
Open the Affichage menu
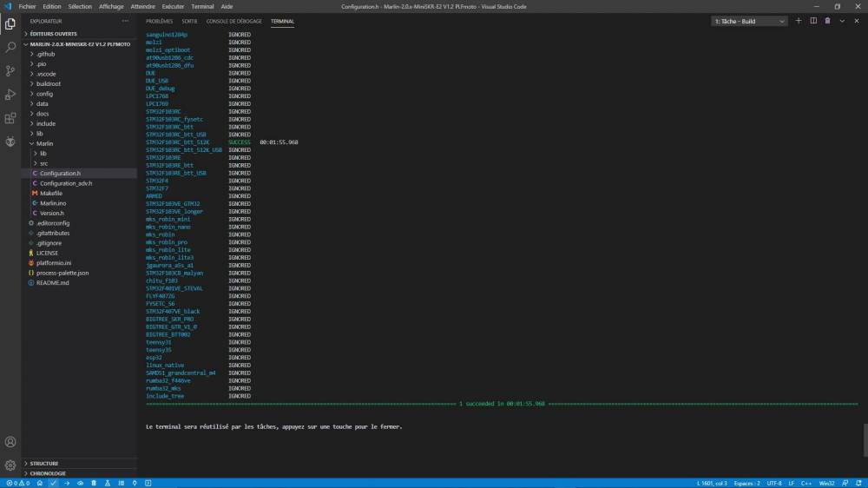coord(111,7)
